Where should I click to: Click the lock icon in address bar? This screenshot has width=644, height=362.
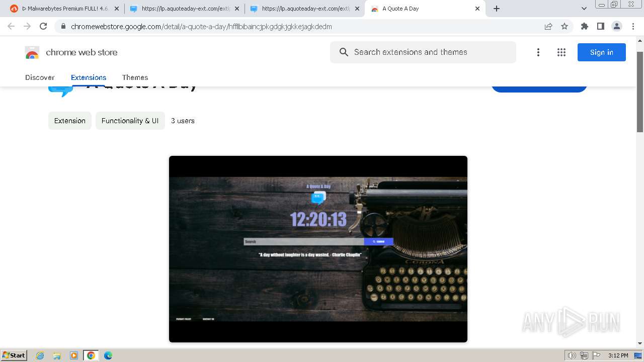click(x=63, y=27)
